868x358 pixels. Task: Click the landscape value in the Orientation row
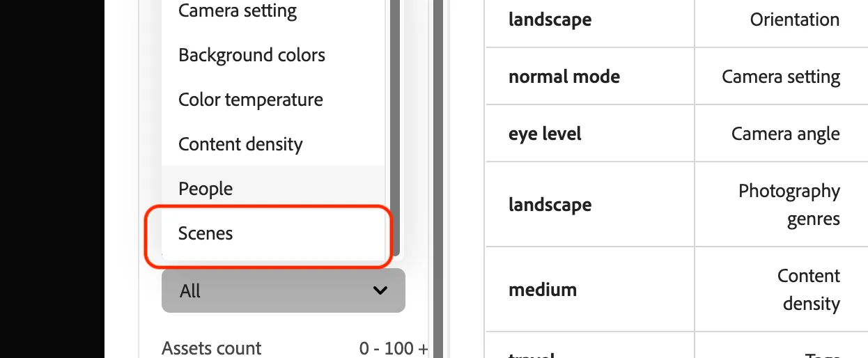[x=550, y=20]
